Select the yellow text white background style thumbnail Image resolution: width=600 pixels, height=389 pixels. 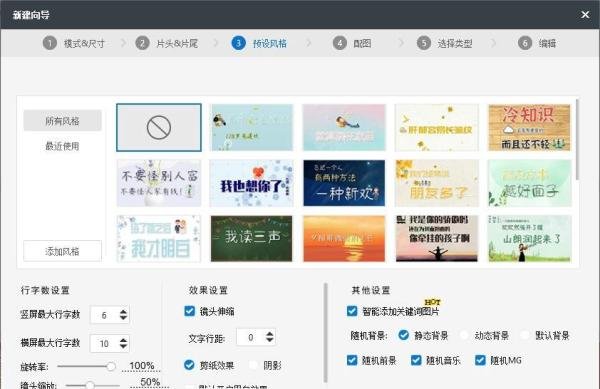[x=437, y=127]
